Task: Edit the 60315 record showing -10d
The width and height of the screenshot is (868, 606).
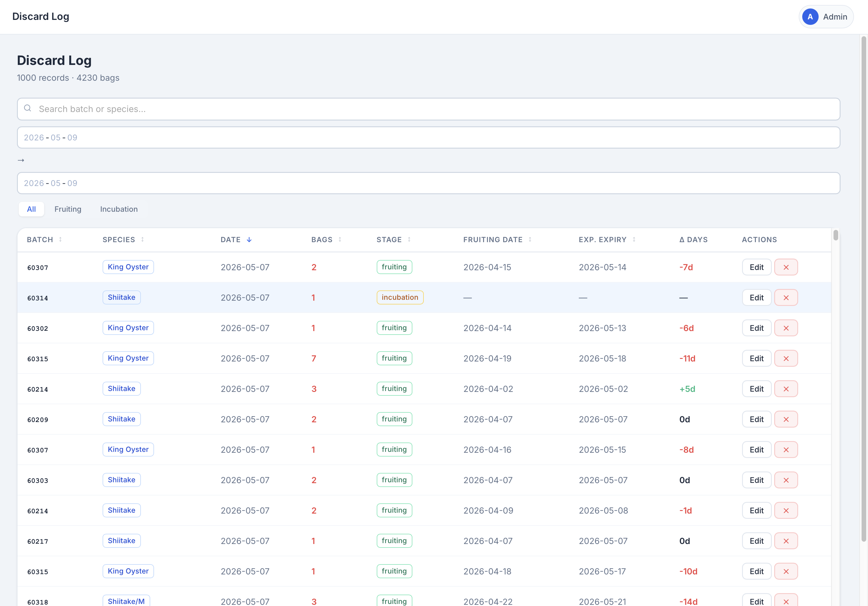Action: point(756,571)
